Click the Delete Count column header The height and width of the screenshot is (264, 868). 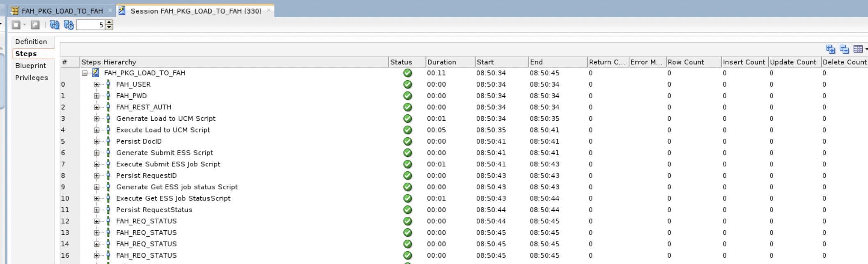coord(845,62)
